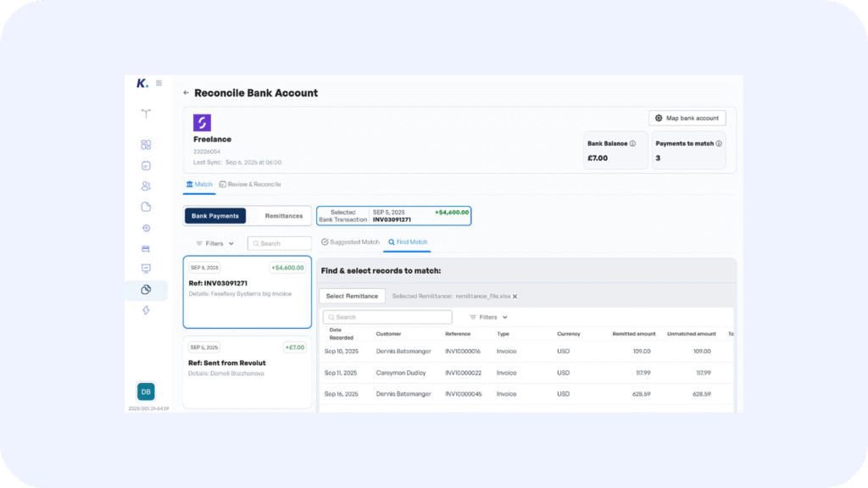Click the info icon beside Payments to match
The image size is (868, 488).
pos(719,144)
